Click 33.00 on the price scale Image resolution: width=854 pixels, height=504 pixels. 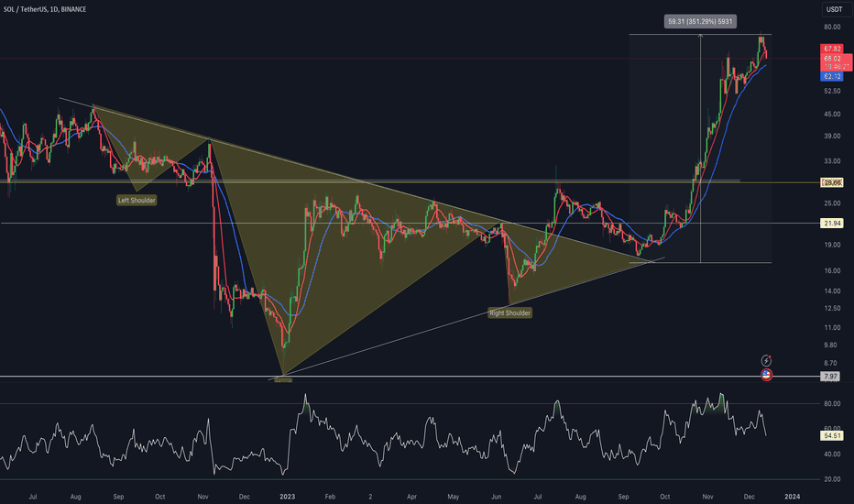click(832, 161)
